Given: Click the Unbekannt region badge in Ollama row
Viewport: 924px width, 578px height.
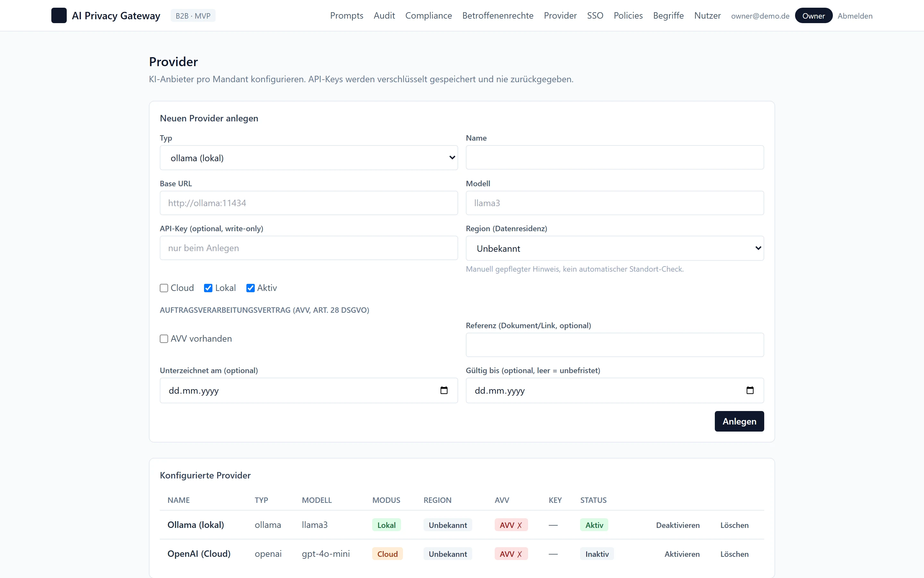Looking at the screenshot, I should (448, 525).
